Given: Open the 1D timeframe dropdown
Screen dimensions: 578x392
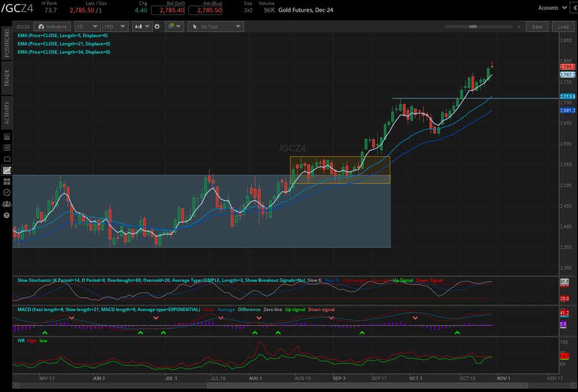Looking at the screenshot, I should point(87,26).
